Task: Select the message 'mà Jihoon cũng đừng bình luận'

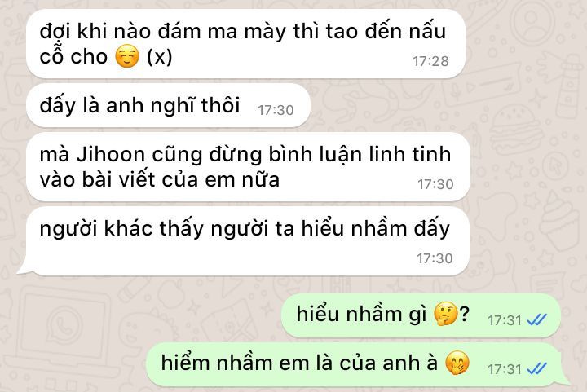Action: point(248,167)
